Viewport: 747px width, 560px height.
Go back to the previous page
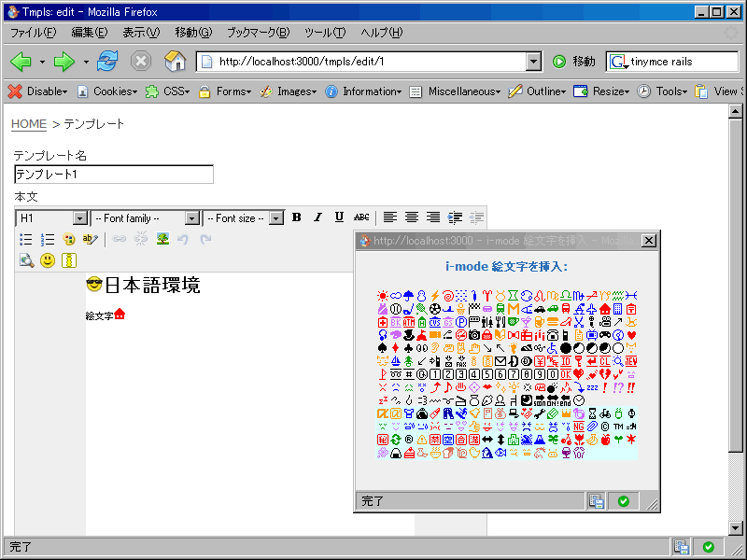(21, 62)
